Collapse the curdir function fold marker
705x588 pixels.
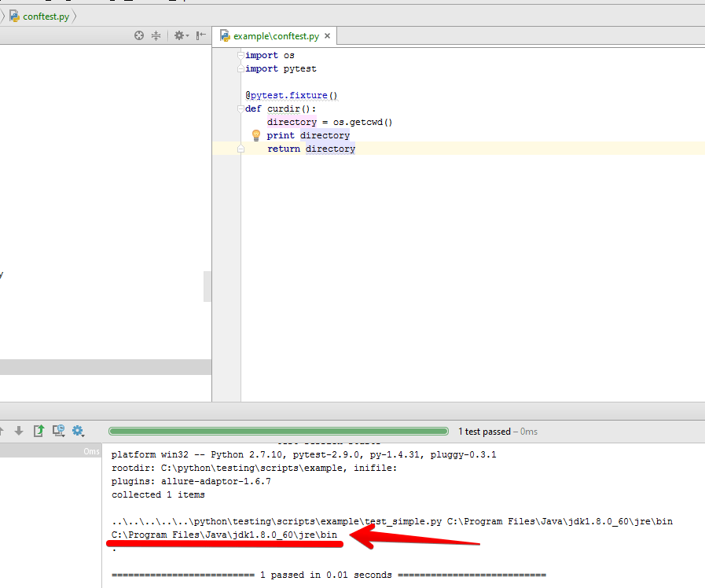(241, 108)
